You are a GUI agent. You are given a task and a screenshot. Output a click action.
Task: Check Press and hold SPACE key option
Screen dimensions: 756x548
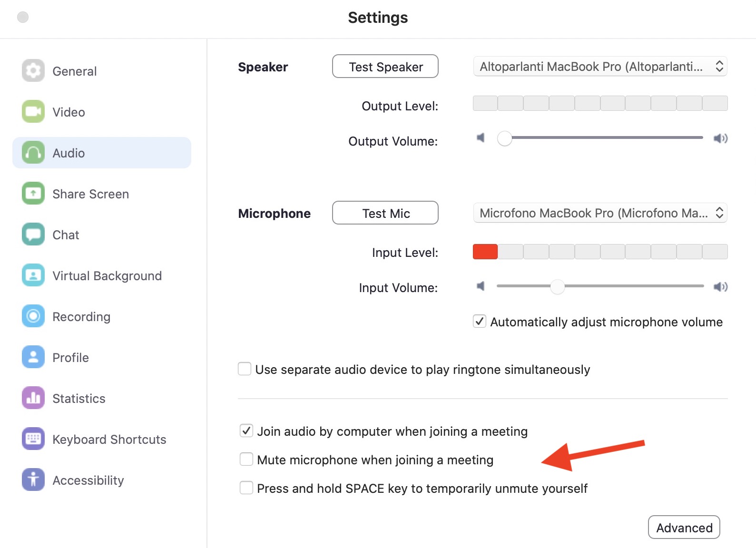pyautogui.click(x=246, y=488)
